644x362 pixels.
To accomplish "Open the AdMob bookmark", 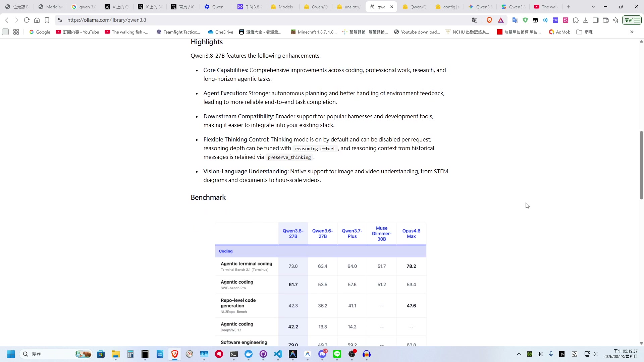I will (x=559, y=32).
